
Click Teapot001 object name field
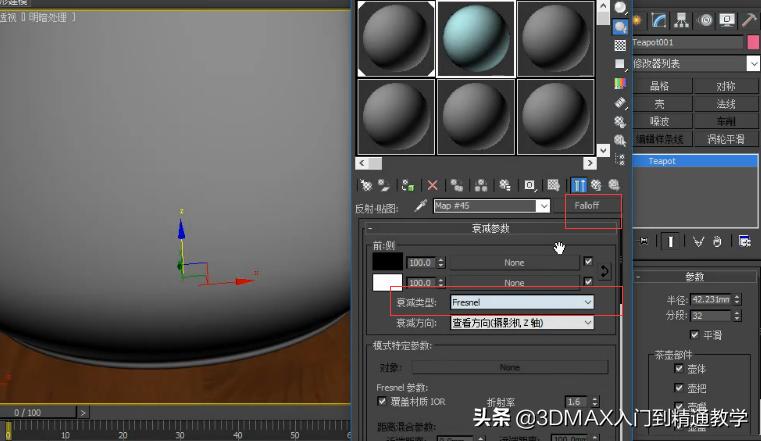688,42
